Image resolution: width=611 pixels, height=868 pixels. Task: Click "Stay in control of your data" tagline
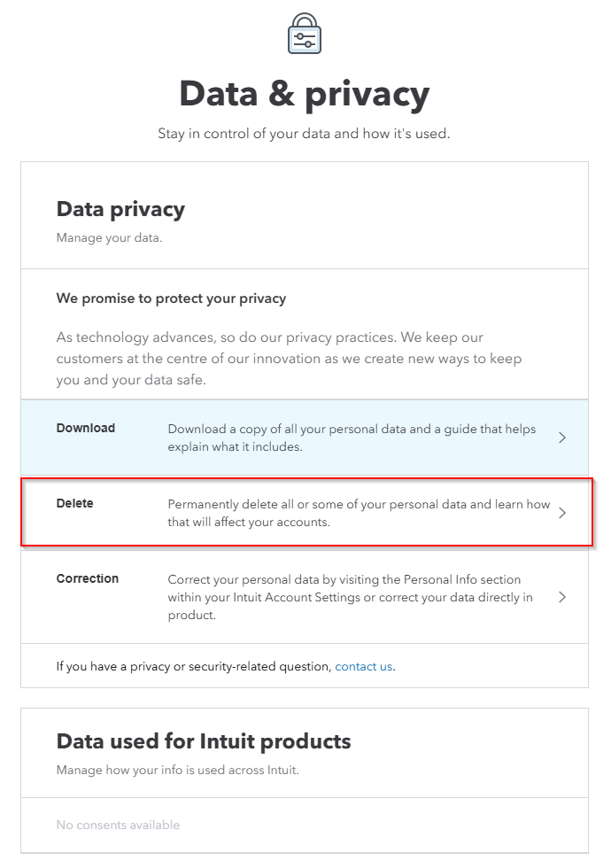(305, 134)
